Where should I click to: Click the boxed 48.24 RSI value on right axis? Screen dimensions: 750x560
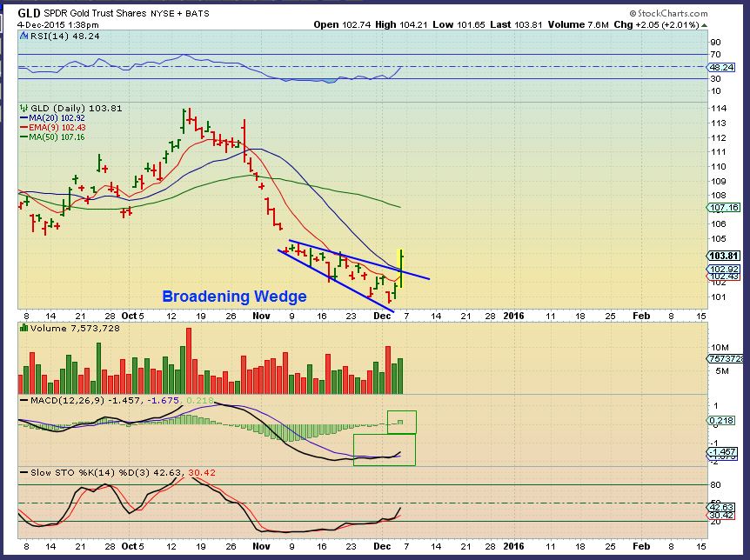click(x=721, y=68)
